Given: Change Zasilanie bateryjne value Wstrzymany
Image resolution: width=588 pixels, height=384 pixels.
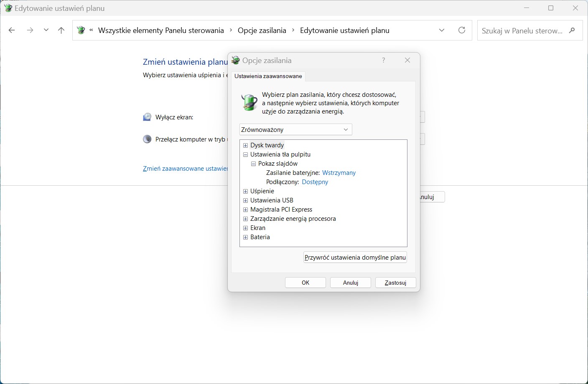Looking at the screenshot, I should point(339,173).
